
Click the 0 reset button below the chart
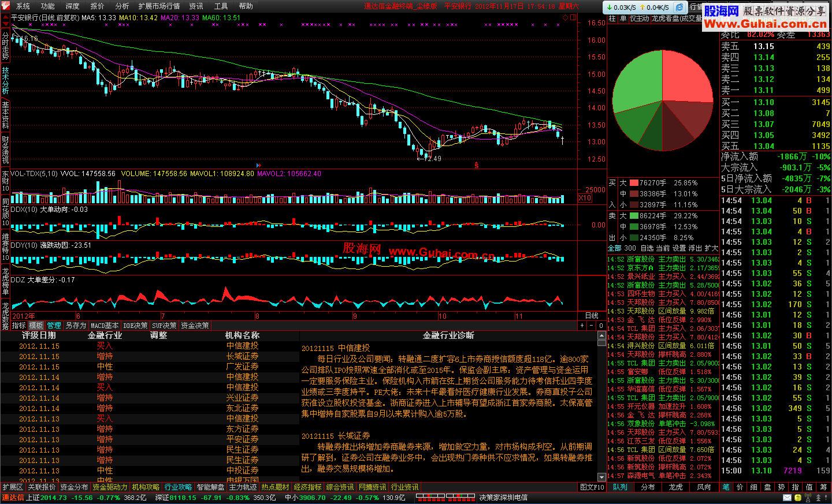(x=601, y=326)
